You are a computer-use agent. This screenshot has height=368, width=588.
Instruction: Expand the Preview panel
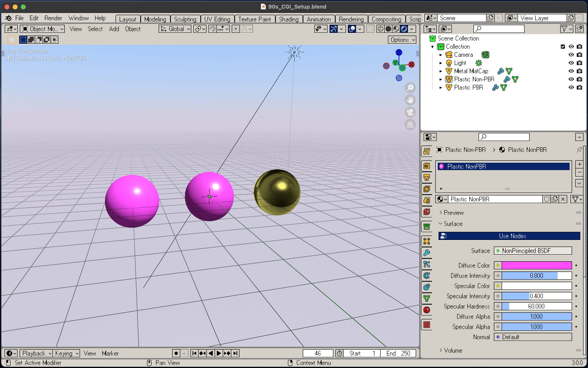click(441, 212)
